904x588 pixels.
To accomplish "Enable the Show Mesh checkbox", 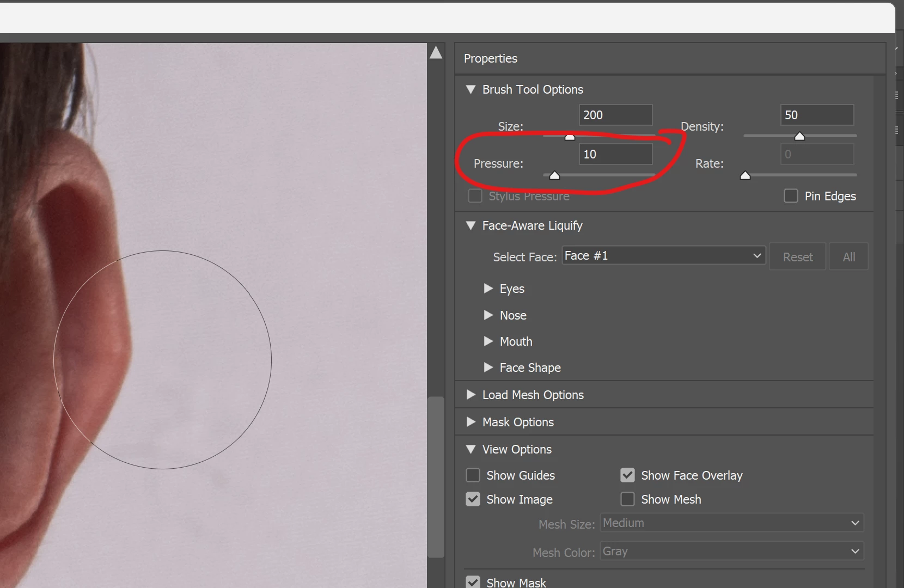I will pos(627,499).
